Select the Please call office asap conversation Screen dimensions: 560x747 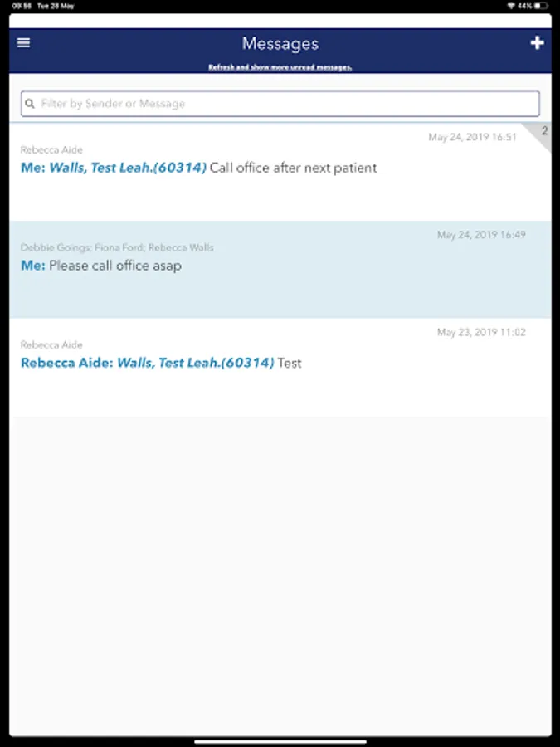click(x=280, y=270)
